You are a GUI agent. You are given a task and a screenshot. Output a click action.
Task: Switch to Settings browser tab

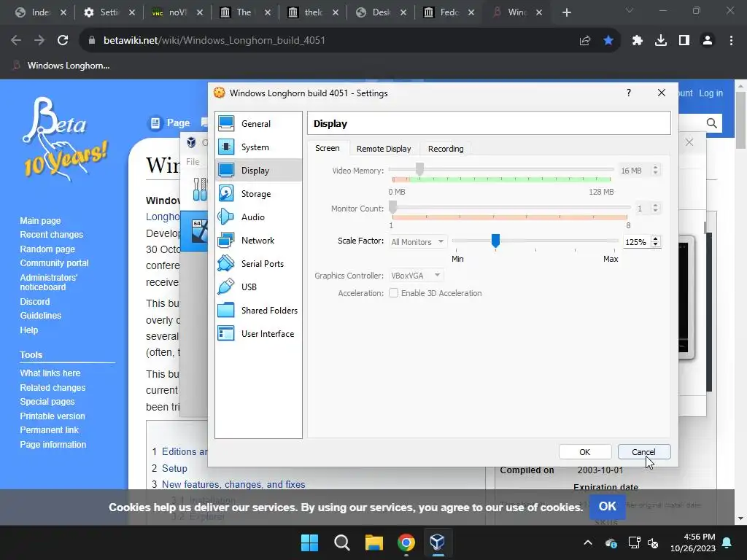[x=109, y=12]
